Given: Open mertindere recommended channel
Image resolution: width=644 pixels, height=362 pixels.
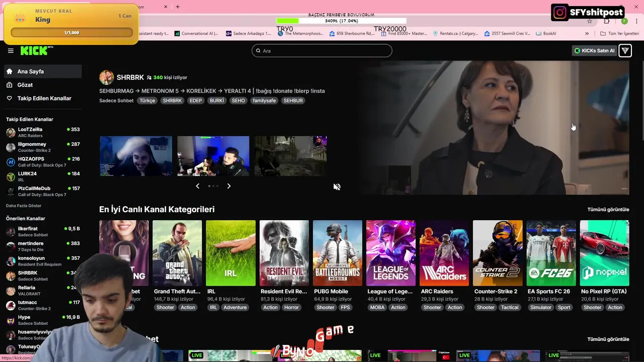Looking at the screenshot, I should click(x=43, y=246).
